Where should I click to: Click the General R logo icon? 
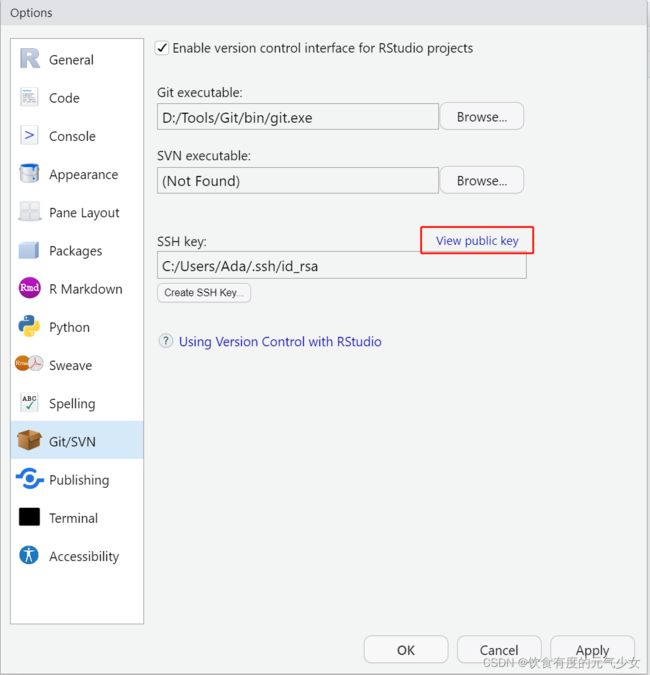point(29,59)
